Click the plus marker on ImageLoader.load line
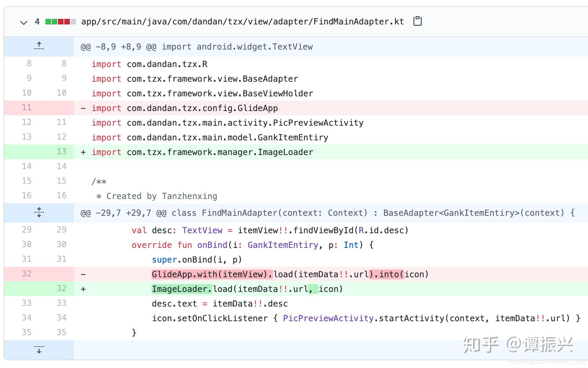 (83, 289)
